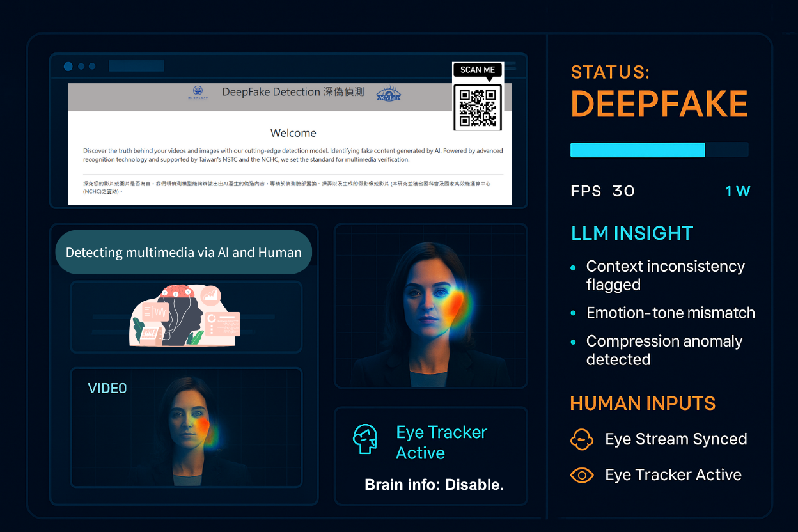Click the SCAN ME label

tap(478, 70)
